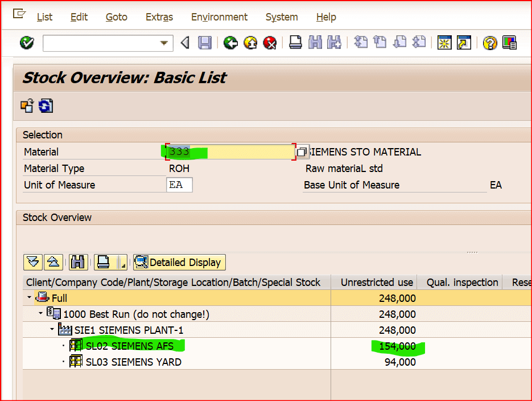Click the Unrestricted use column header

pyautogui.click(x=374, y=282)
